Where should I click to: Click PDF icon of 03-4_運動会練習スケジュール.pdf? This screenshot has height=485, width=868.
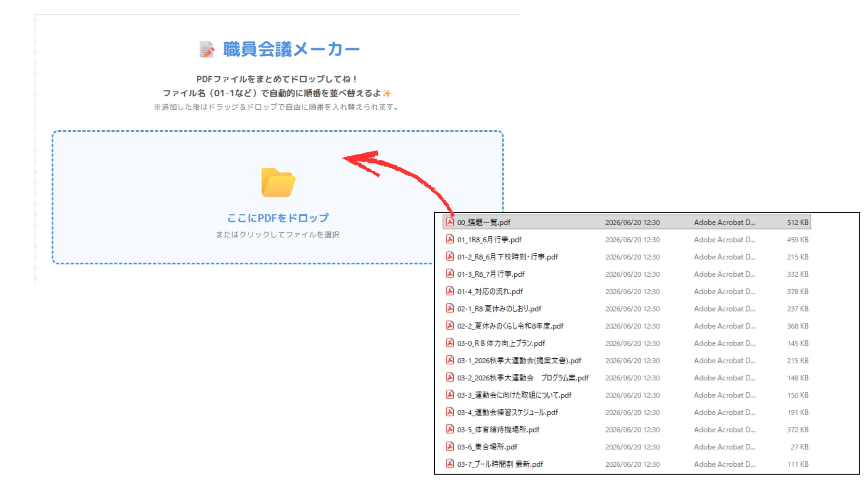450,412
